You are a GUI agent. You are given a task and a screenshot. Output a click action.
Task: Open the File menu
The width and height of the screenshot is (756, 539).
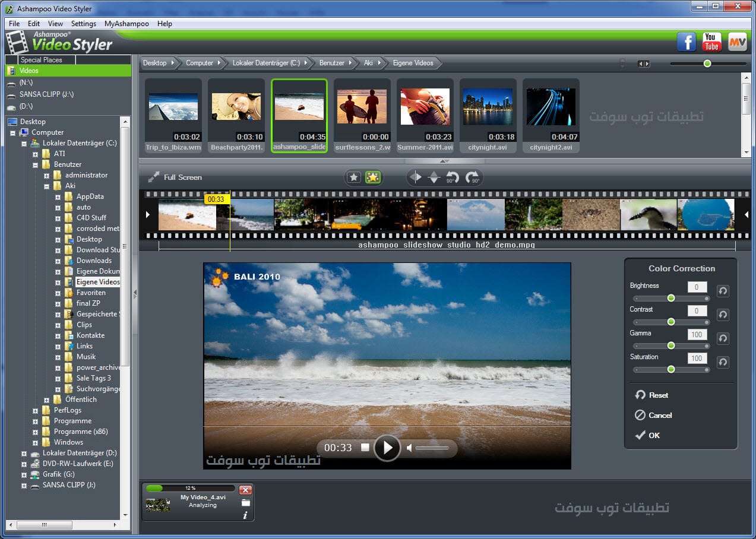[x=14, y=24]
